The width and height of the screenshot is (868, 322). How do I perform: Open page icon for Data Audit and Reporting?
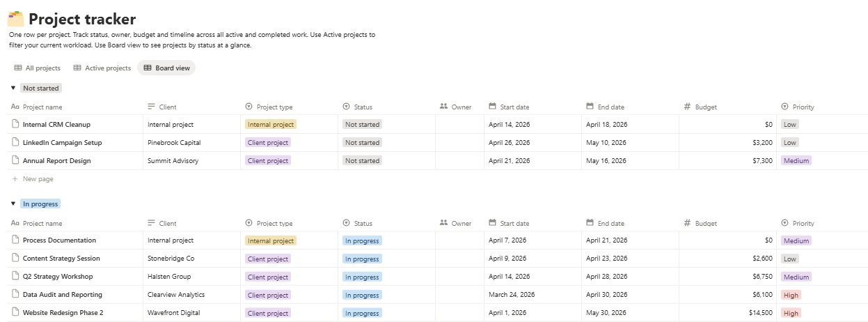click(x=15, y=294)
